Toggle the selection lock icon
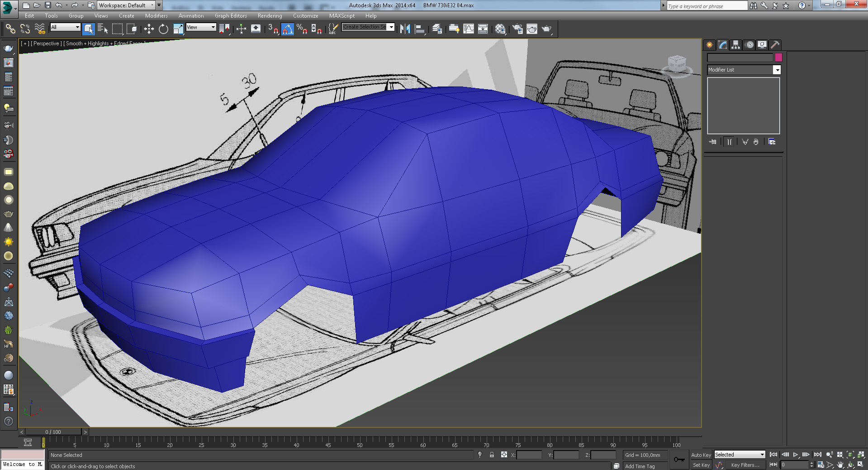The image size is (868, 470). click(492, 455)
